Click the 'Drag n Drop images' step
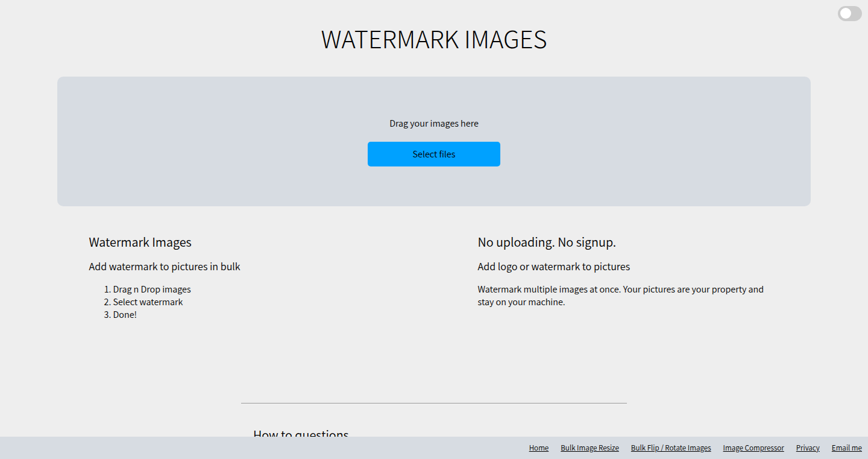The height and width of the screenshot is (459, 868). 152,290
